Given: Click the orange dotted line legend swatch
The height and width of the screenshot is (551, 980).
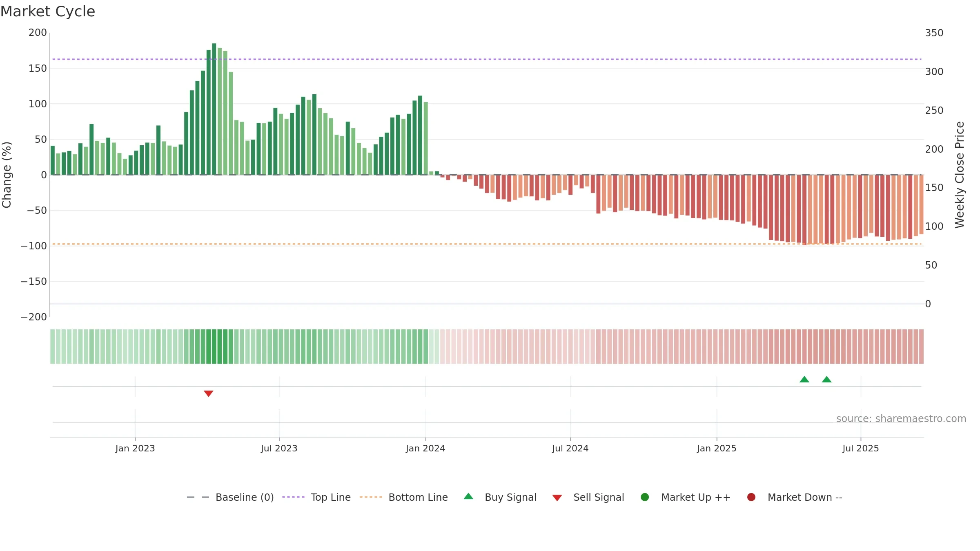Looking at the screenshot, I should coord(371,497).
